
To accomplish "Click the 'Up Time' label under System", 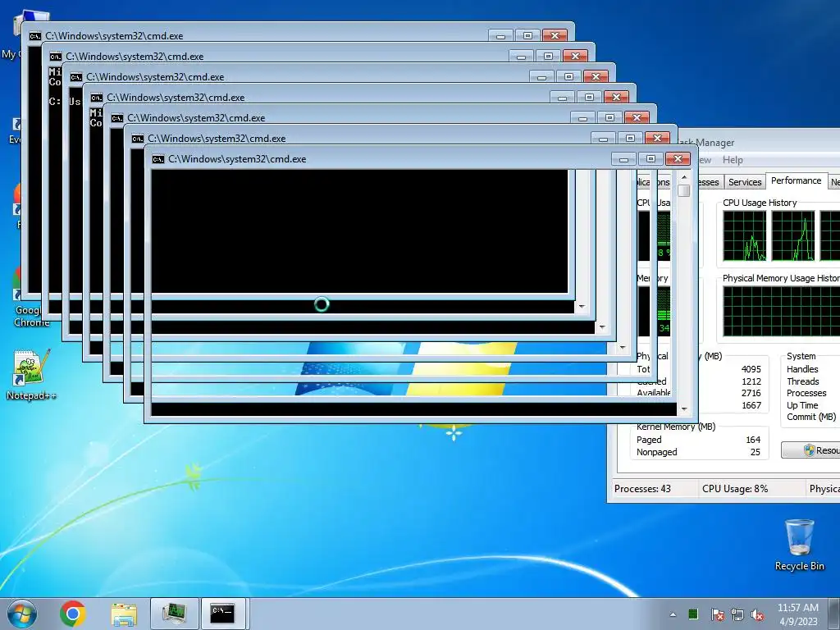I will pos(802,405).
